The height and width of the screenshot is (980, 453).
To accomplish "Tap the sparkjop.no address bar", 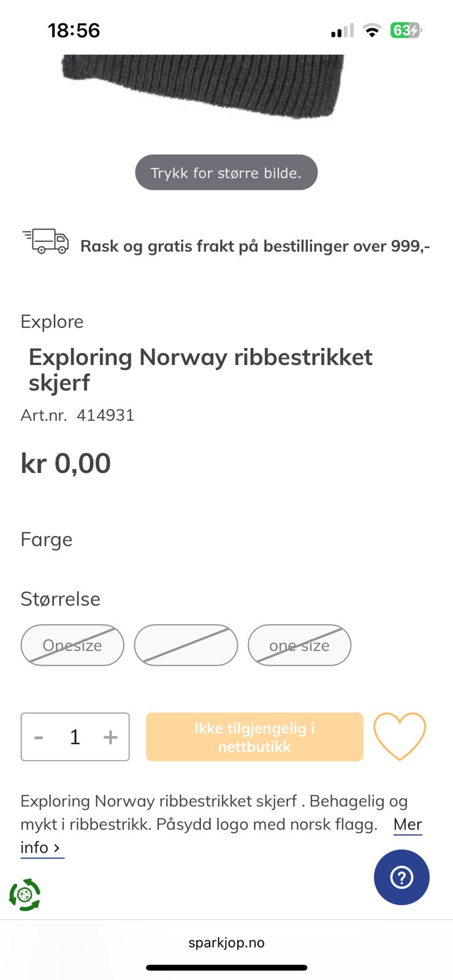I will [226, 943].
